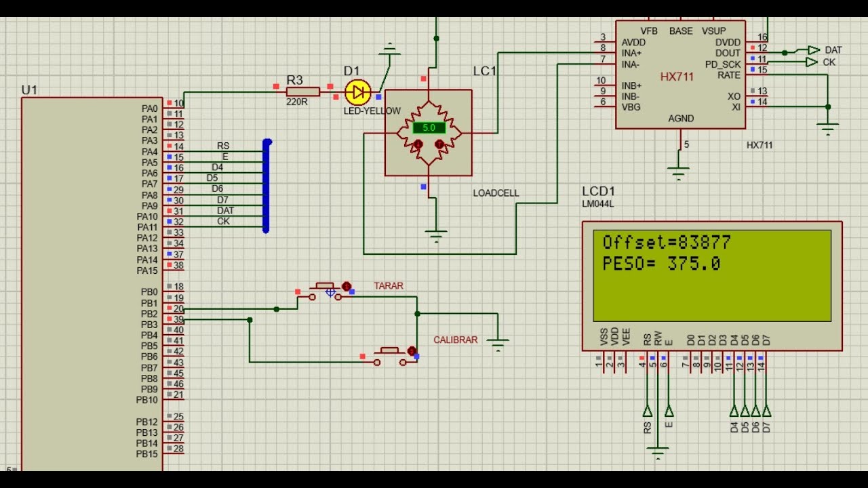868x488 pixels.
Task: Click the D6 terminal below the LCD
Action: (755, 411)
